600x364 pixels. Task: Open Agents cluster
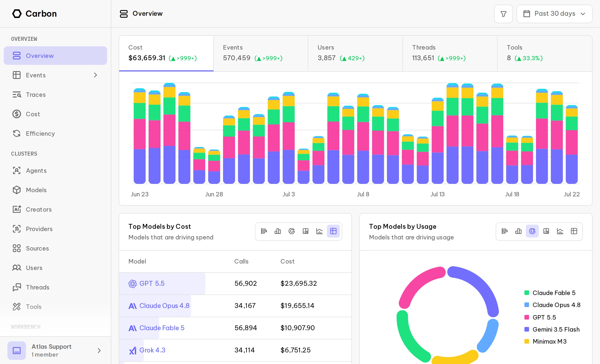pos(55,170)
